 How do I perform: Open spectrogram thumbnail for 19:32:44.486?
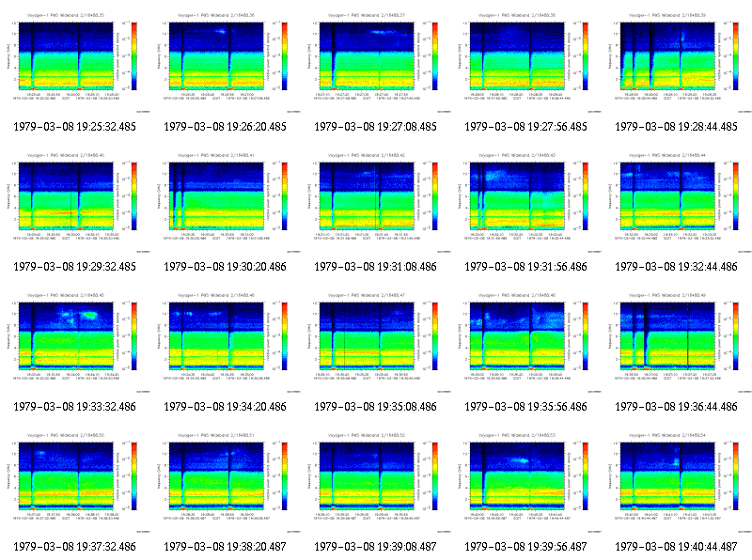click(677, 202)
